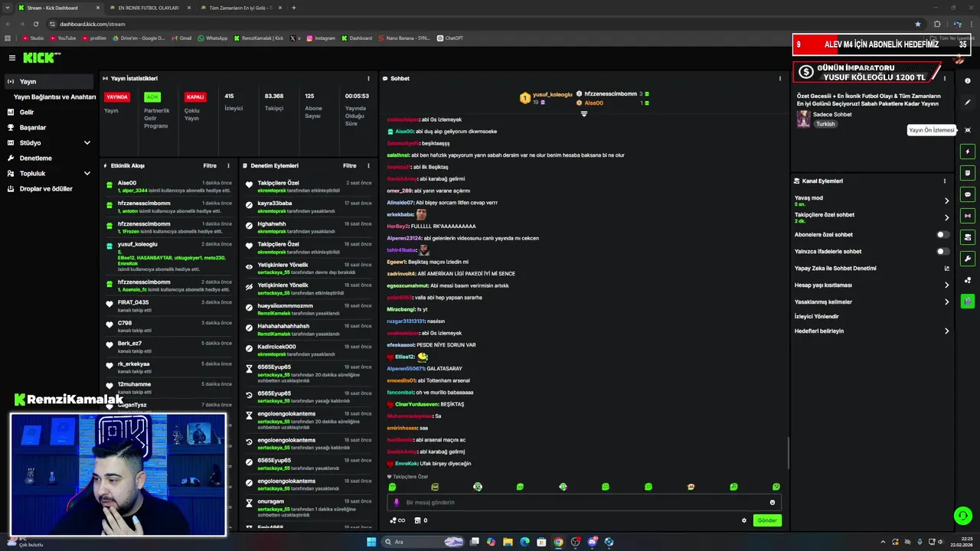The height and width of the screenshot is (551, 980).
Task: Open Yayın Ön İzlemesi stream preview icon
Action: pyautogui.click(x=968, y=130)
